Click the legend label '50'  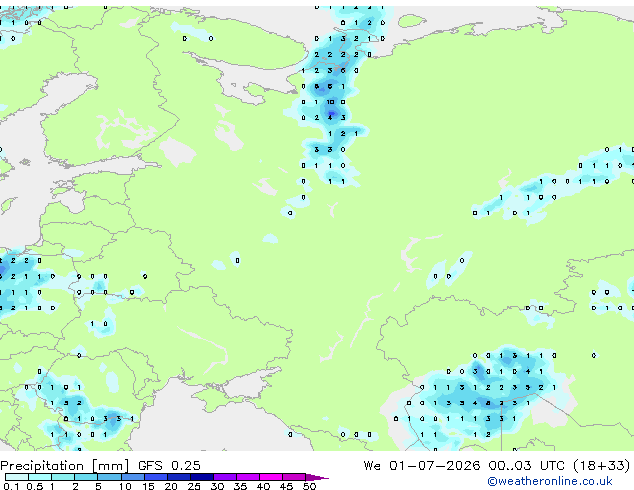pyautogui.click(x=309, y=486)
